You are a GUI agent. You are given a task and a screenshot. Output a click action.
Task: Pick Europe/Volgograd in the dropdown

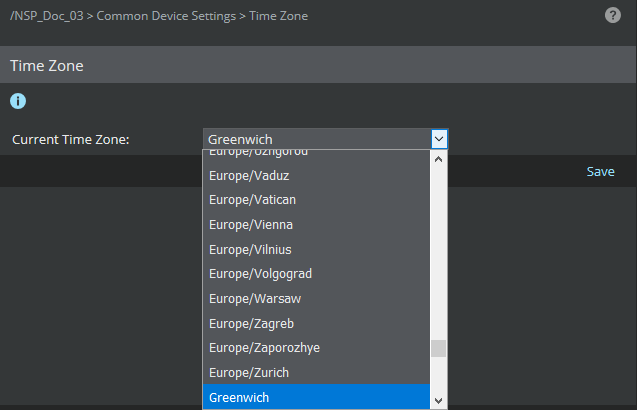coord(316,274)
